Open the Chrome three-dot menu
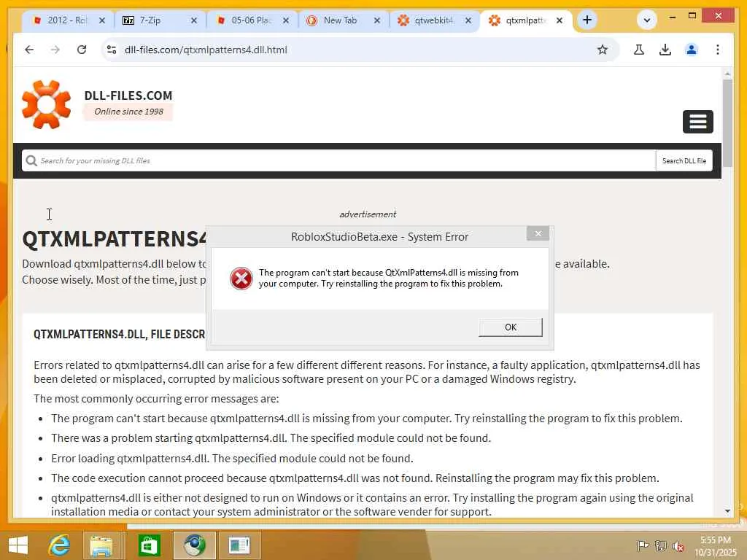 point(718,50)
